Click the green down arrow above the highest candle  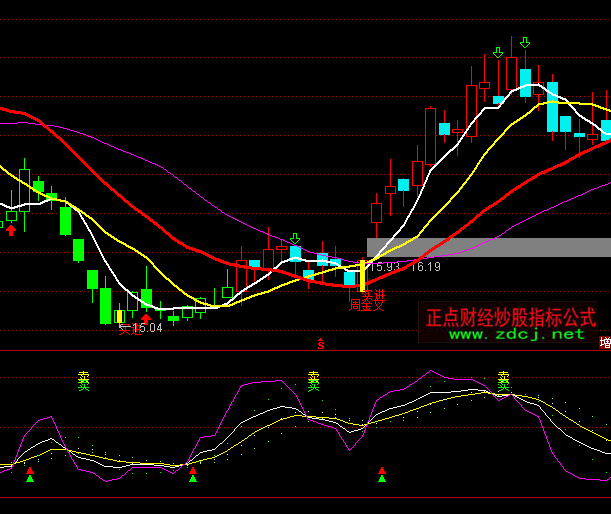click(x=525, y=42)
